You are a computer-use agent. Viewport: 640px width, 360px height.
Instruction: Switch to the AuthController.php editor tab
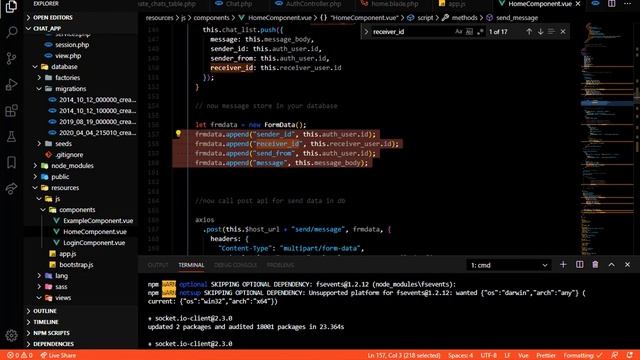pos(313,4)
